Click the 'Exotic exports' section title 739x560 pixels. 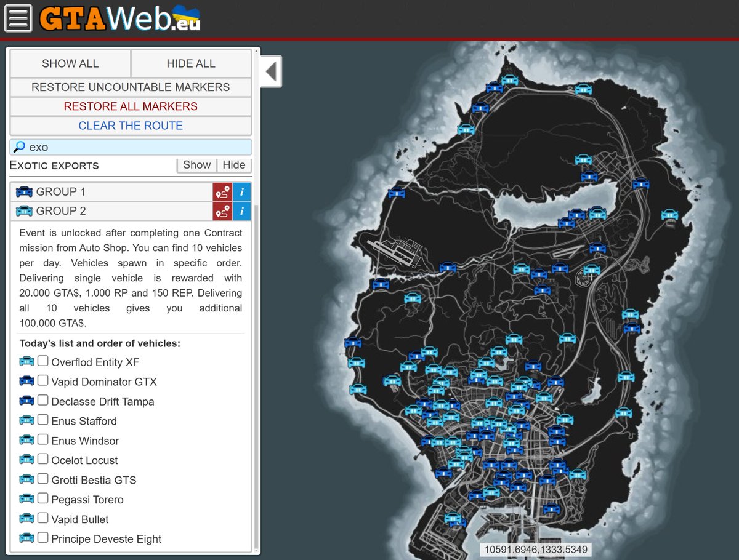click(54, 166)
